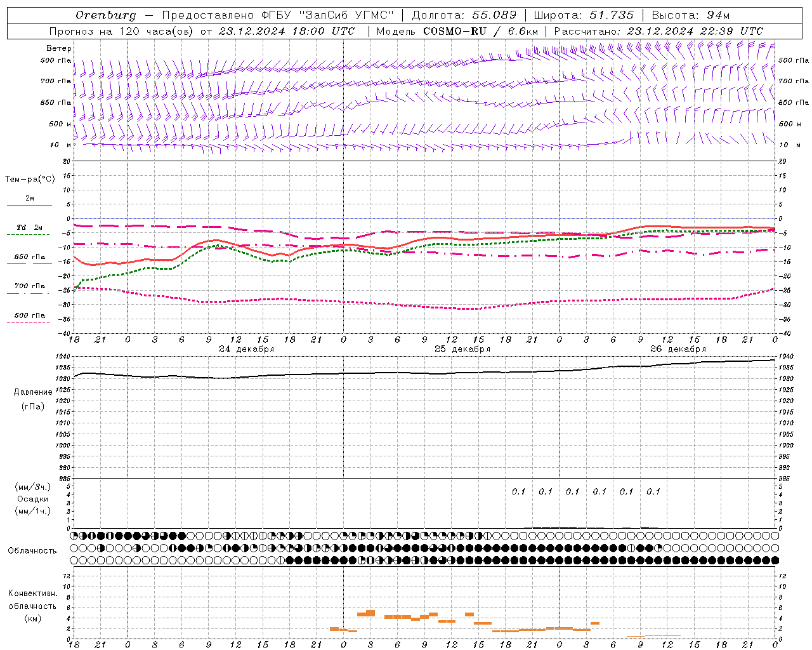812x650 pixels.
Task: Click the (мм/1ч.) precipitation unit label
Action: (33, 511)
